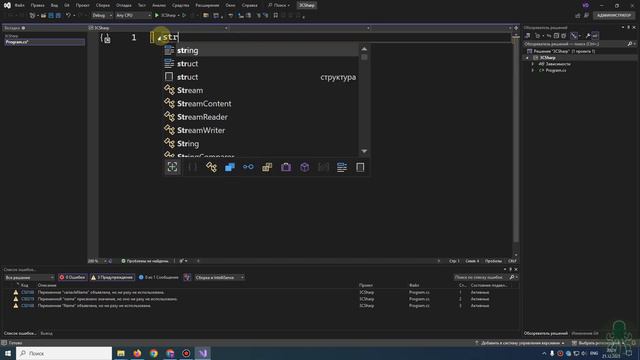This screenshot has width=640, height=360.
Task: Toggle the keywords filter in IntelliSense bar
Action: point(342,167)
